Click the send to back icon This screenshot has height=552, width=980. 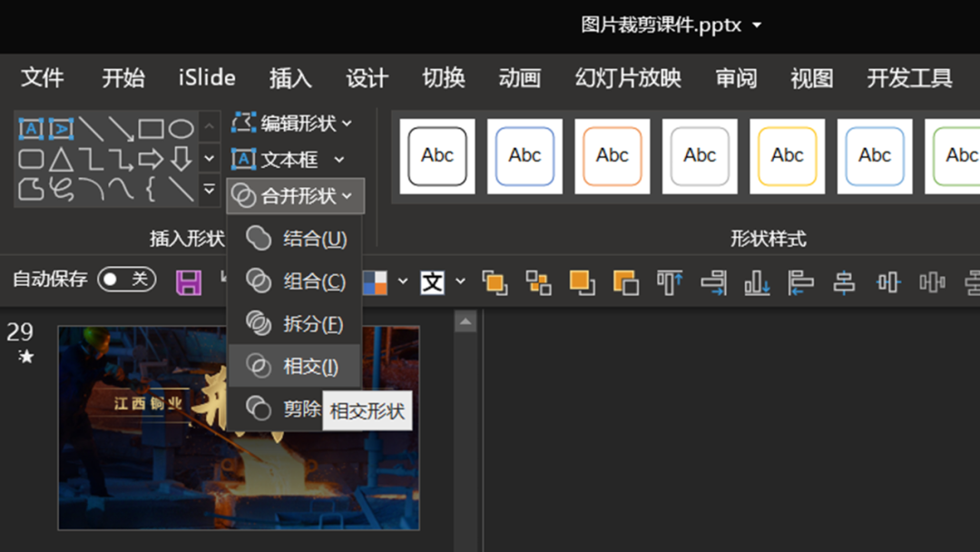625,282
